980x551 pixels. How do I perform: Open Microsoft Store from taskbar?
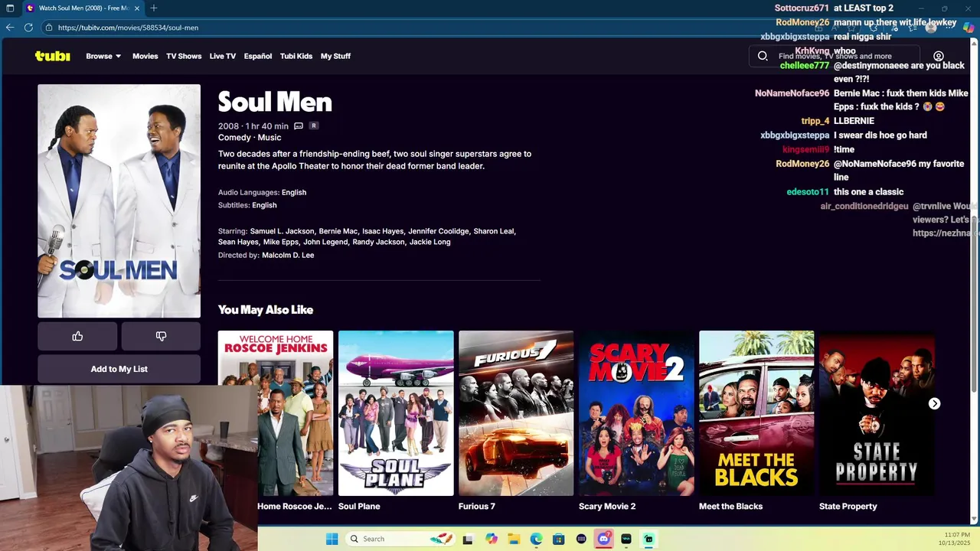[559, 539]
